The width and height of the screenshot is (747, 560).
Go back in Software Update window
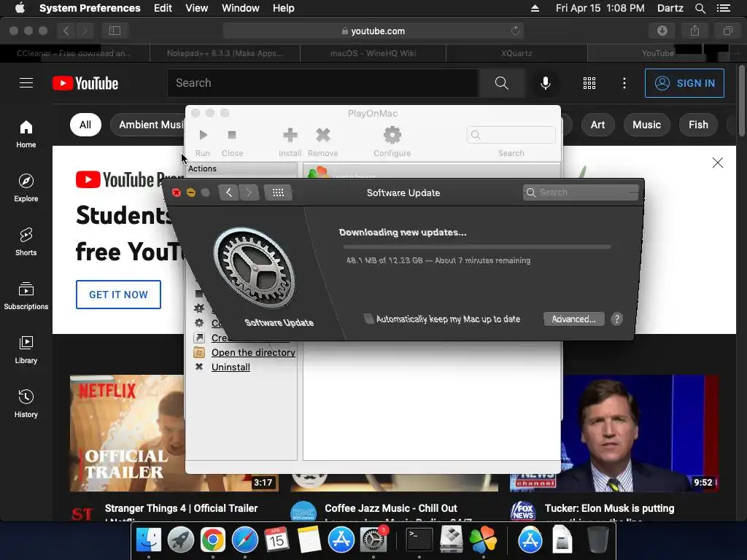point(228,192)
